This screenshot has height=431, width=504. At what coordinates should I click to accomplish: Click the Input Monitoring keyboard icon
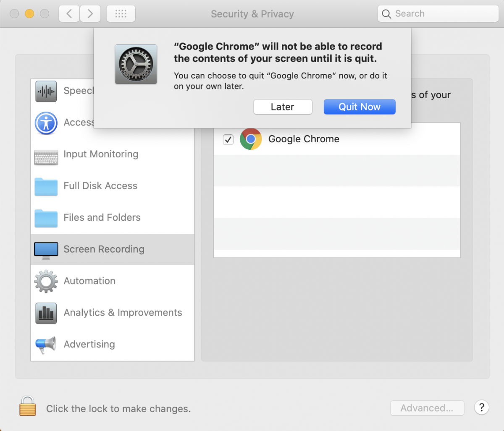46,157
